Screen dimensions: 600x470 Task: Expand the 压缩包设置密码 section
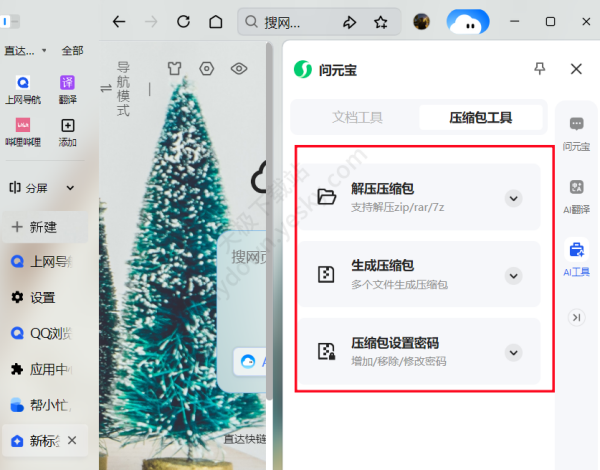pos(513,352)
